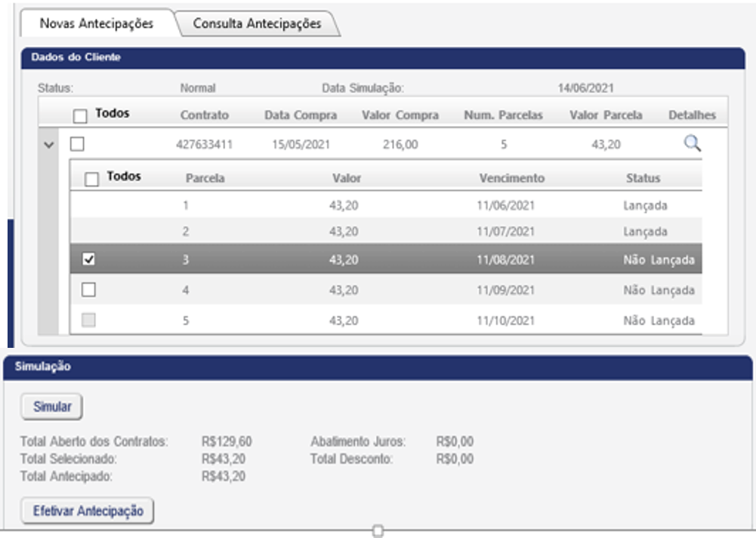The width and height of the screenshot is (756, 538).
Task: Click the Vencimento column header
Action: click(511, 179)
